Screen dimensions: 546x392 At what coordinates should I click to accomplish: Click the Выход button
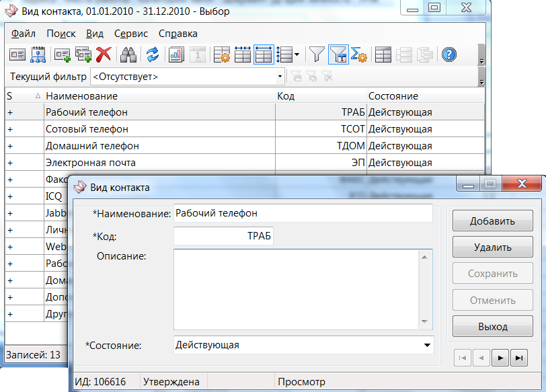click(492, 326)
